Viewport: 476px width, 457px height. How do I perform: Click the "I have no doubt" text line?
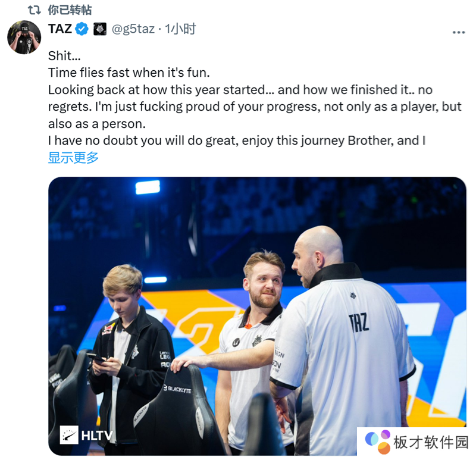[236, 140]
